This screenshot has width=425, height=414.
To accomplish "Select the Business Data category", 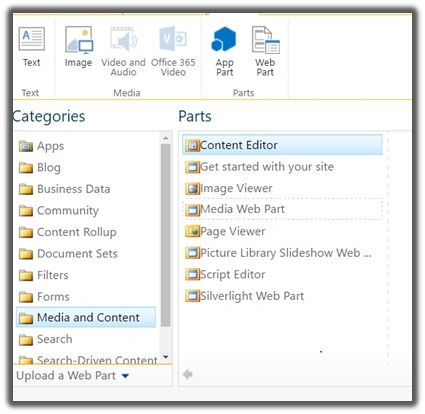I will tap(64, 189).
